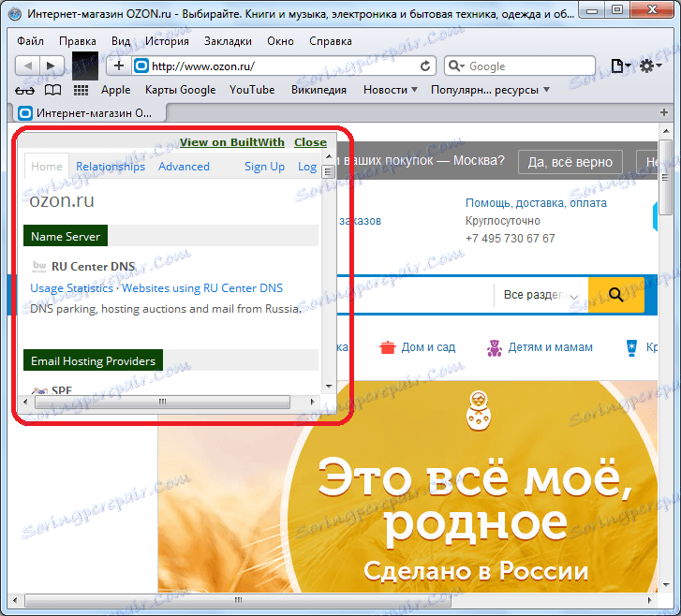This screenshot has height=616, width=681.
Task: Click the Ozon site favicon in address bar
Action: click(141, 66)
